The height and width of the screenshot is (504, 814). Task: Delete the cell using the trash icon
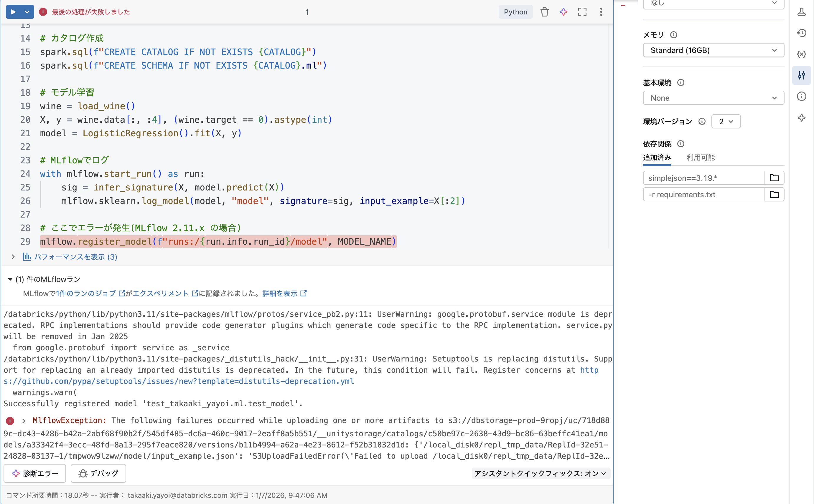coord(544,12)
